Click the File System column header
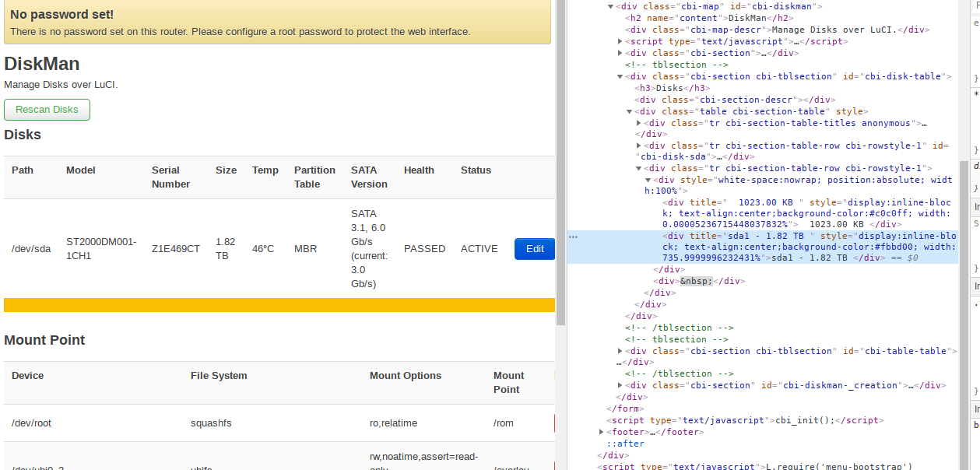980x470 pixels. pos(219,376)
